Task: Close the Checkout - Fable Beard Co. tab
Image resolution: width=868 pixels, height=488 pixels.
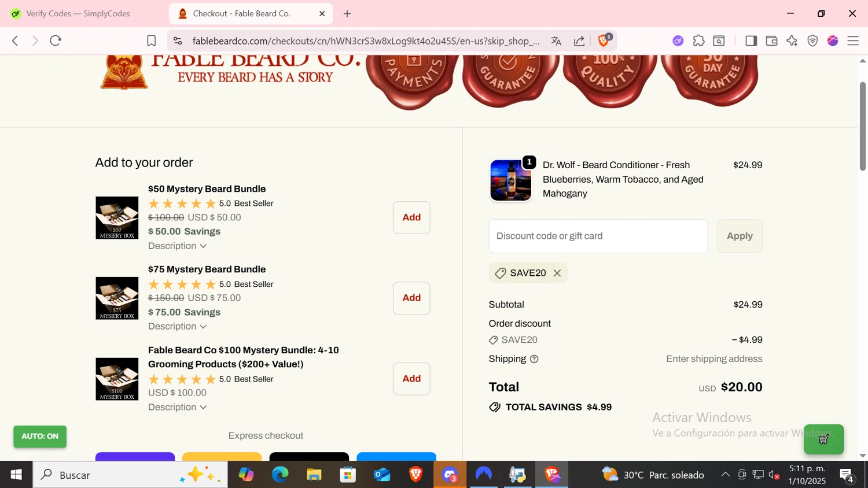Action: click(322, 13)
